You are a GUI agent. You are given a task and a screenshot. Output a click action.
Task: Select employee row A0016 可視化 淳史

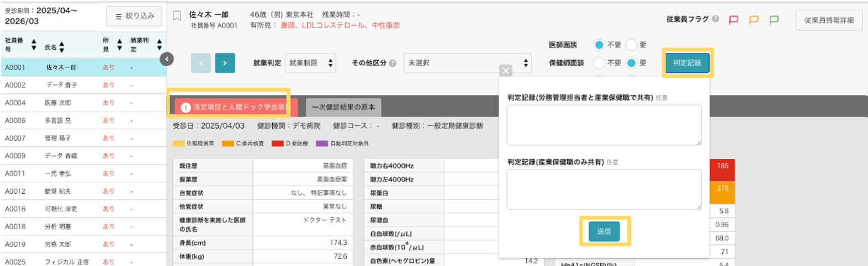83,209
